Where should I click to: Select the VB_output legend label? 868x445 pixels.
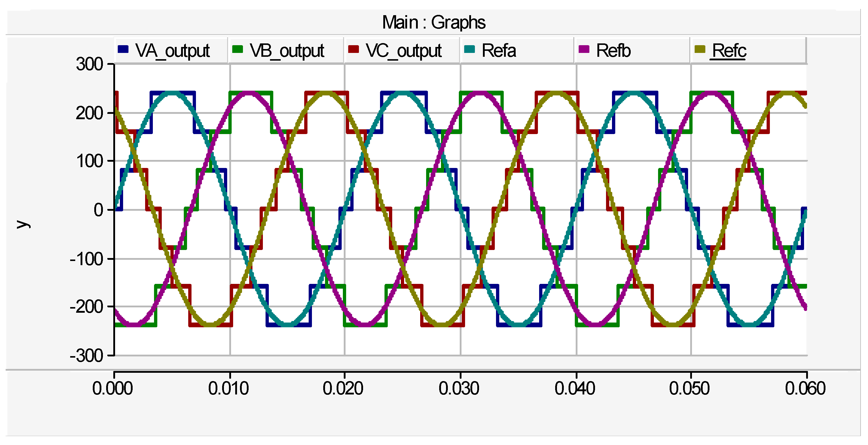[287, 51]
